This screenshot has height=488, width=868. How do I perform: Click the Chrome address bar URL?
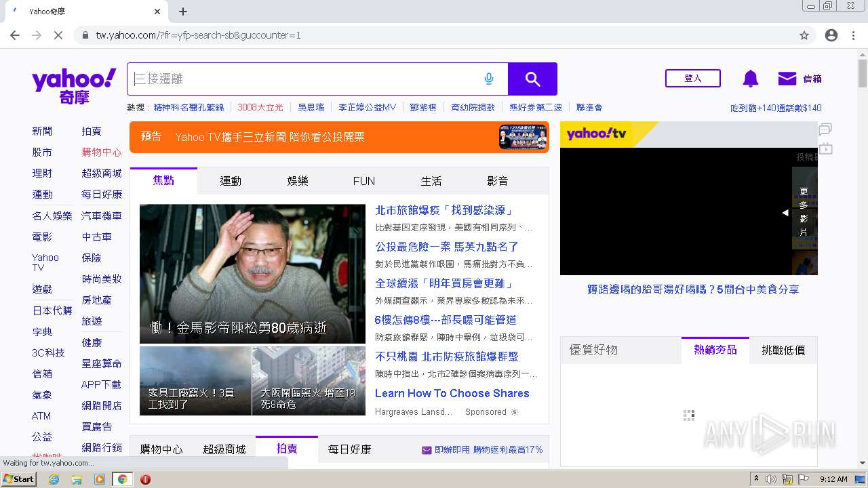(x=199, y=35)
